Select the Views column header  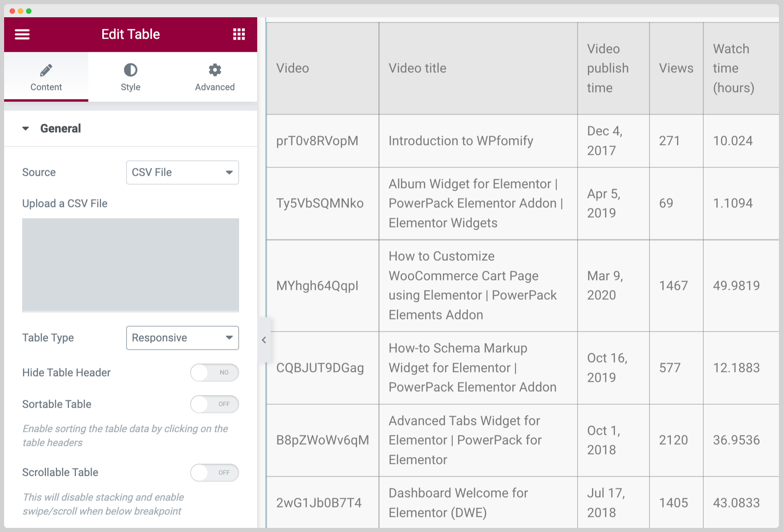click(x=676, y=68)
